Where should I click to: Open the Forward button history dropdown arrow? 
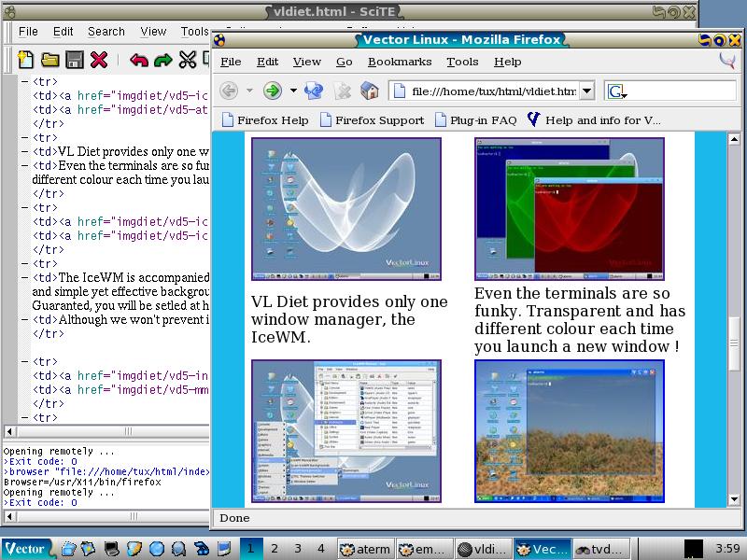[293, 91]
